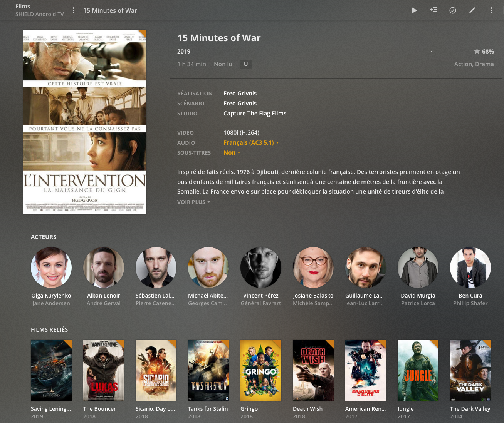Open audio track dropdown Français AC3 5.1
Image resolution: width=504 pixels, height=423 pixels.
pyautogui.click(x=251, y=143)
